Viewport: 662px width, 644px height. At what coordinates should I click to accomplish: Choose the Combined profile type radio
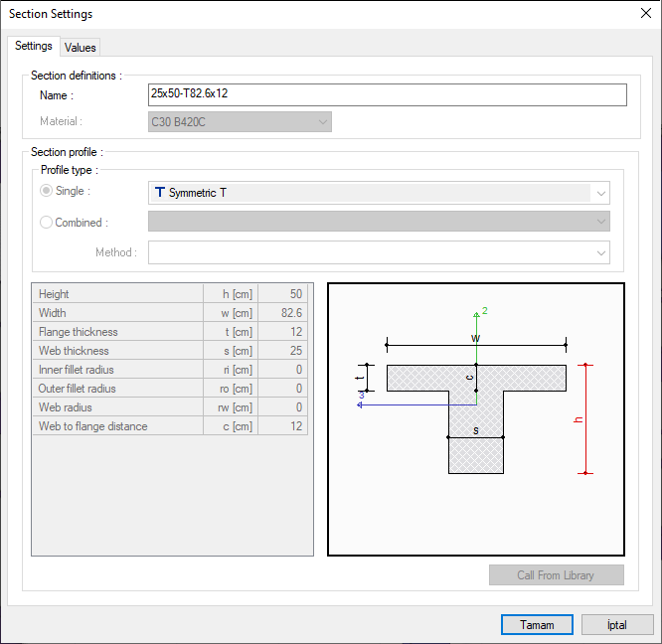tap(47, 223)
